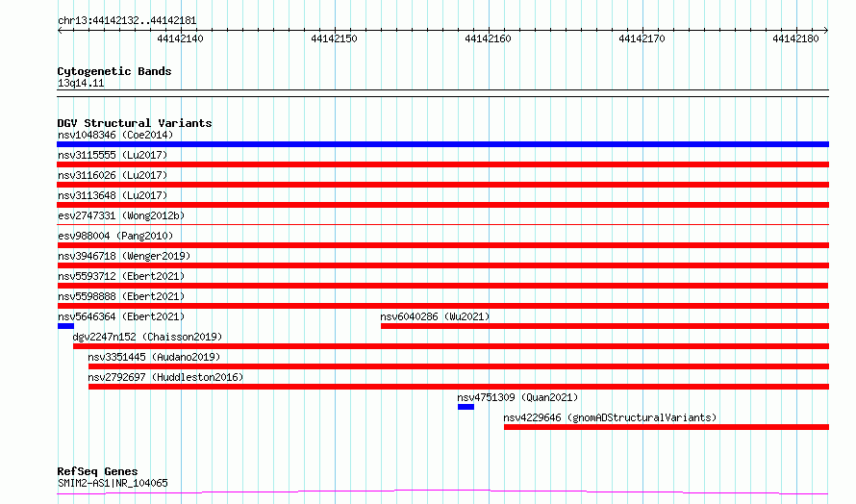Screen dimensions: 856x504
Task: Click red bar under nsv5593712
Action: [x=442, y=286]
